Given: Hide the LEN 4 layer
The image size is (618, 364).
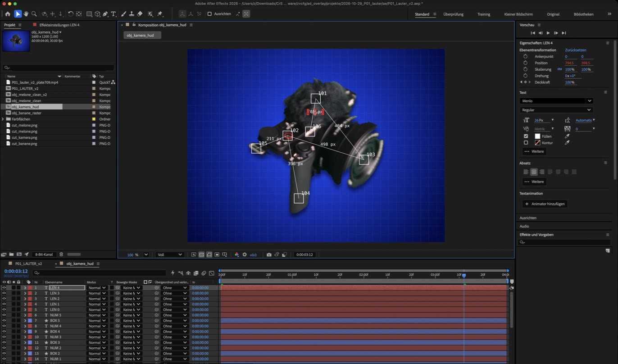Looking at the screenshot, I should (4, 288).
